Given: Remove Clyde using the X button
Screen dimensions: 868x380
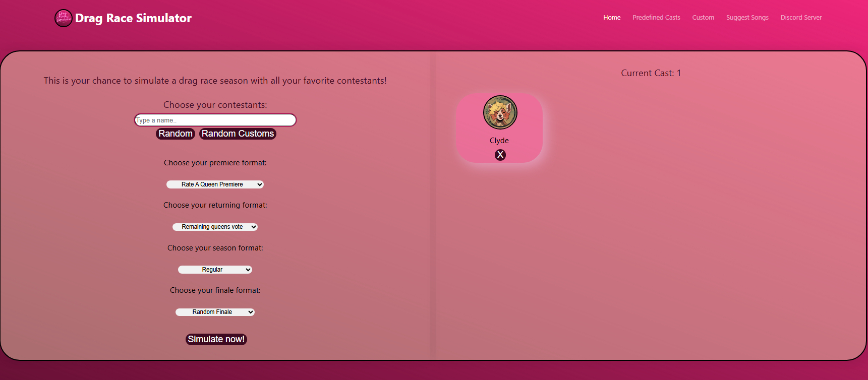Looking at the screenshot, I should (500, 155).
